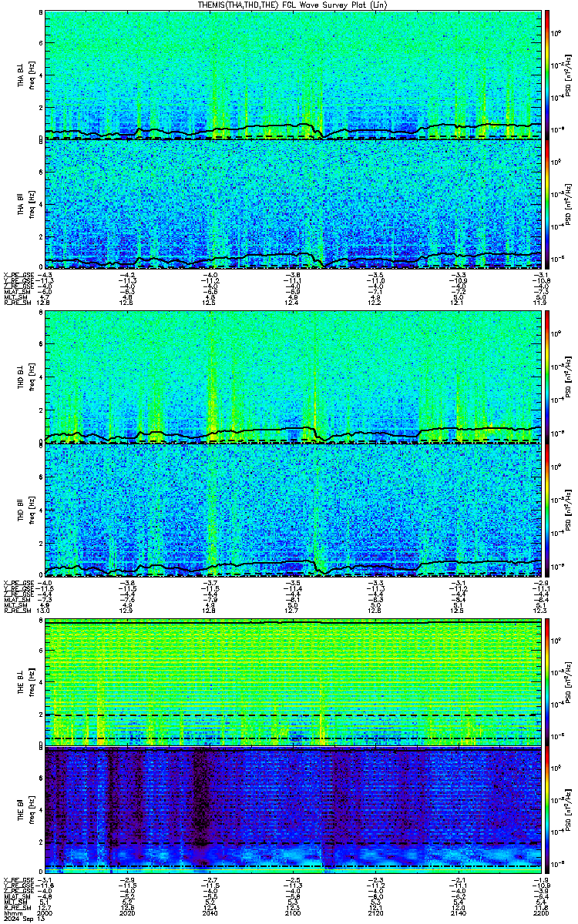Click the 2100 time tick label at bottom
Screen dimensions: 578x924
point(293,913)
